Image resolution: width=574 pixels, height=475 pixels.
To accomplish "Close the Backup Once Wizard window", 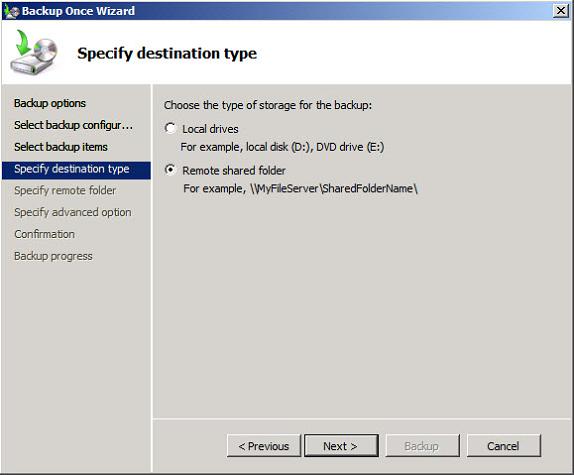I will click(561, 11).
